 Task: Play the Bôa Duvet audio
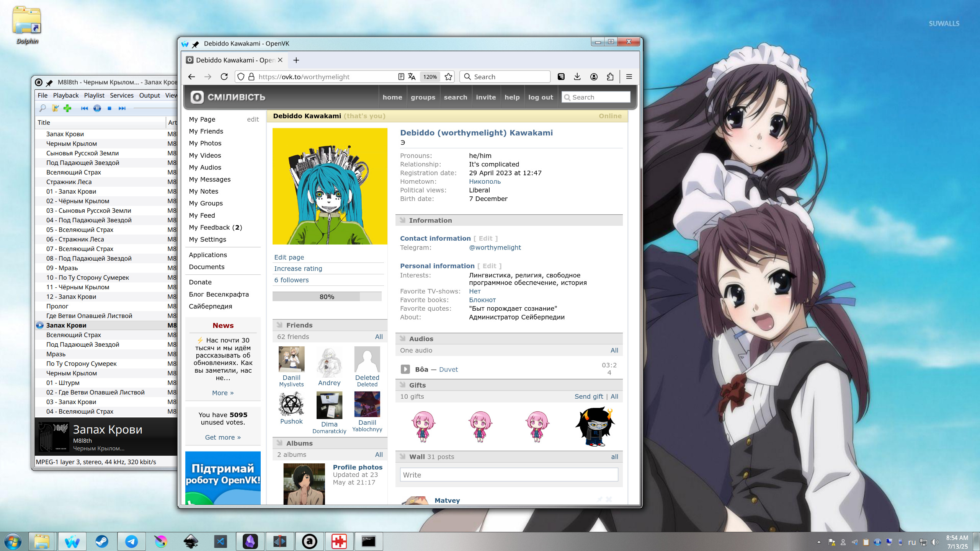coord(405,369)
